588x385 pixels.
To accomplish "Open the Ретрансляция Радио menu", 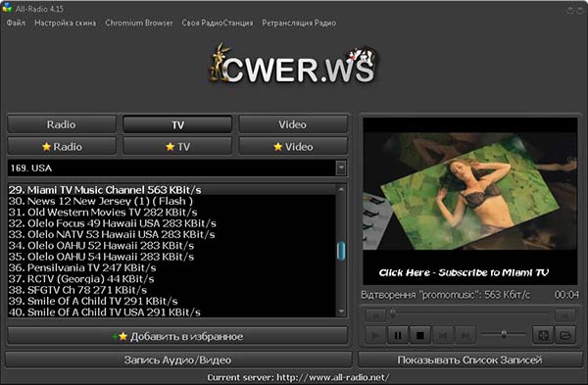I will pos(299,23).
